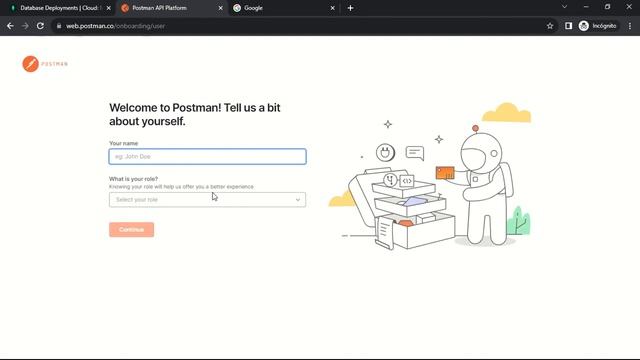Open the tab search chevron

pos(564,7)
